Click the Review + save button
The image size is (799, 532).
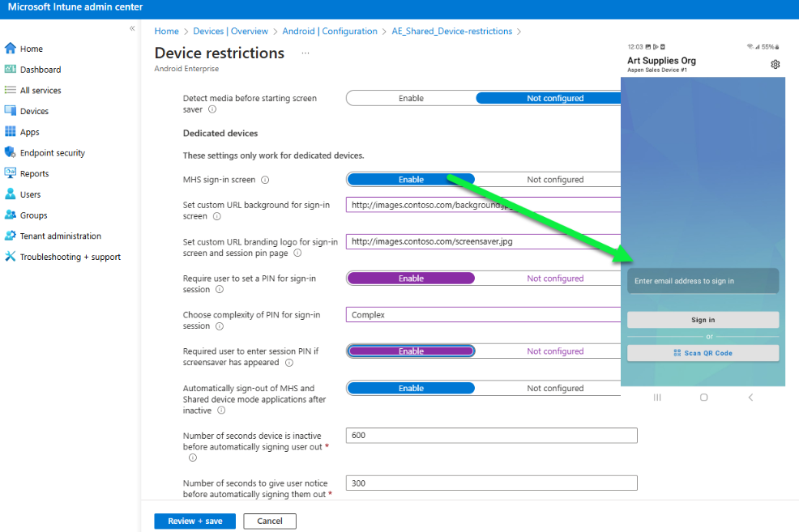click(195, 521)
